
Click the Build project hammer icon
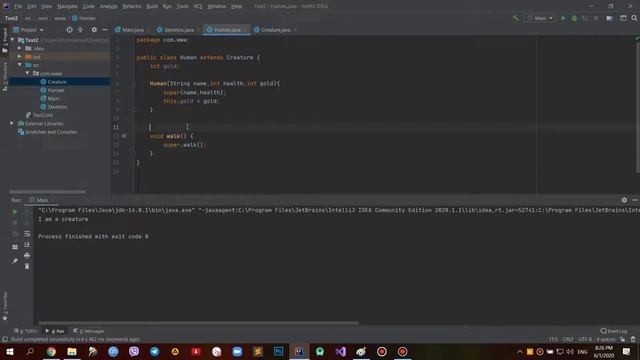[x=516, y=18]
